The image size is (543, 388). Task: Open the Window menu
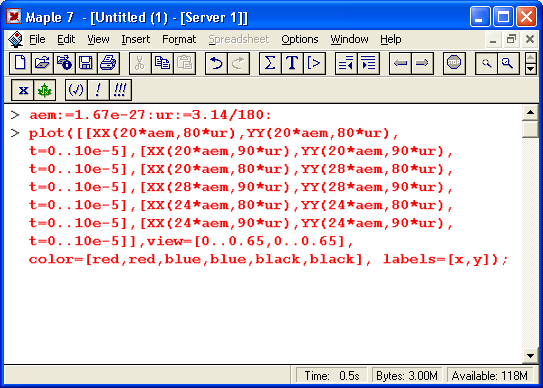click(x=349, y=39)
